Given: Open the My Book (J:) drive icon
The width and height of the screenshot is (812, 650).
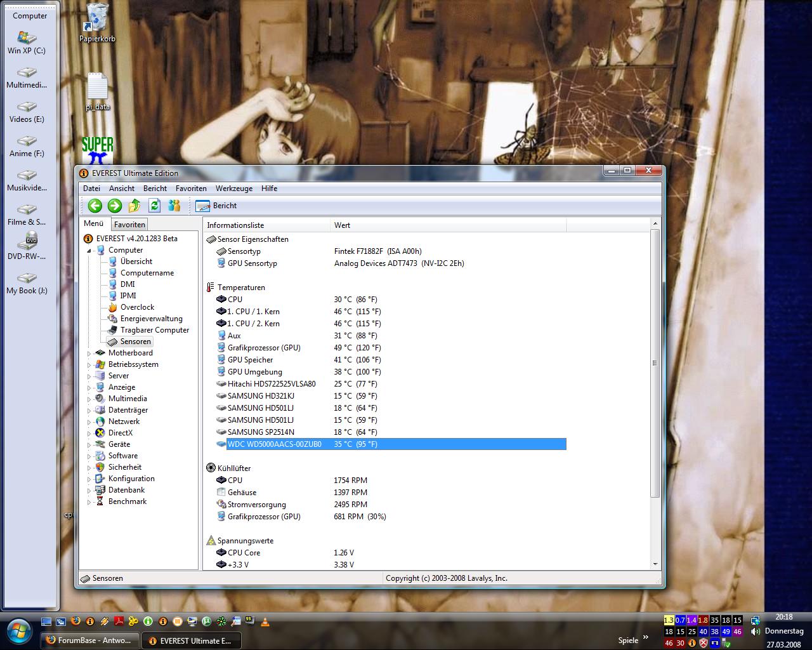Looking at the screenshot, I should 27,283.
